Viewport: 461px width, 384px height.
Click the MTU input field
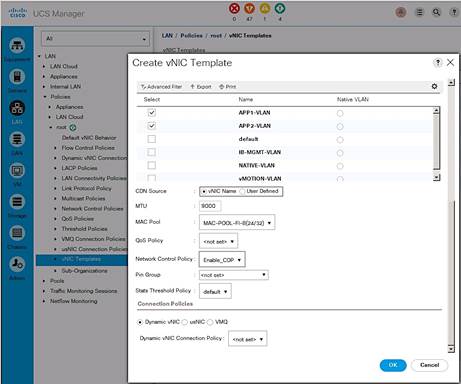coord(210,206)
